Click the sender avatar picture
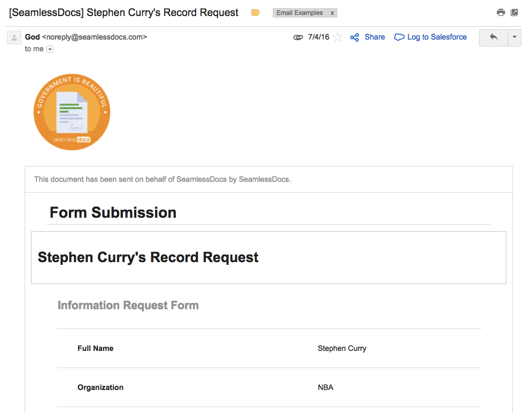Image resolution: width=532 pixels, height=413 pixels. [14, 37]
